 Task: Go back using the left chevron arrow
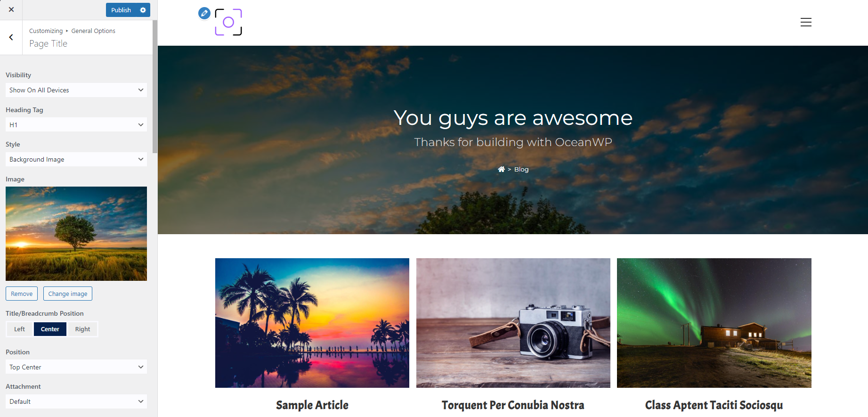click(x=11, y=37)
